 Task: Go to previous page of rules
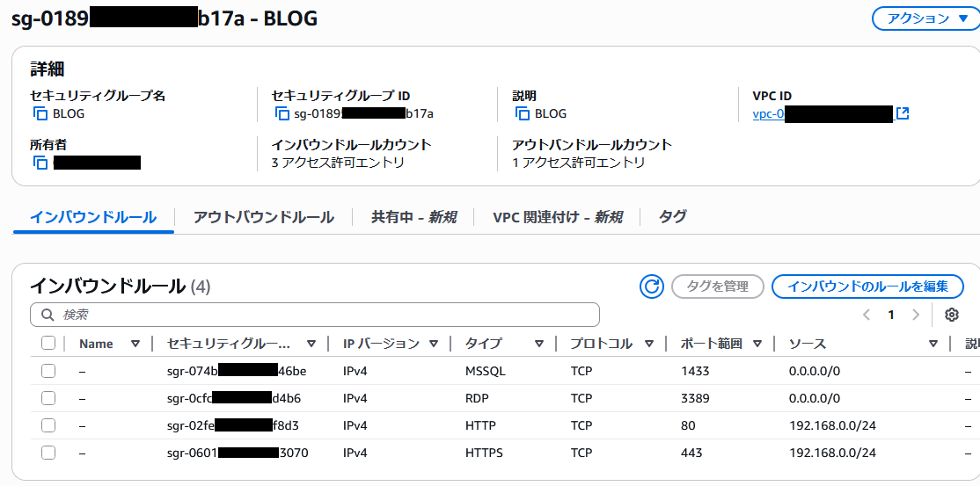[867, 315]
